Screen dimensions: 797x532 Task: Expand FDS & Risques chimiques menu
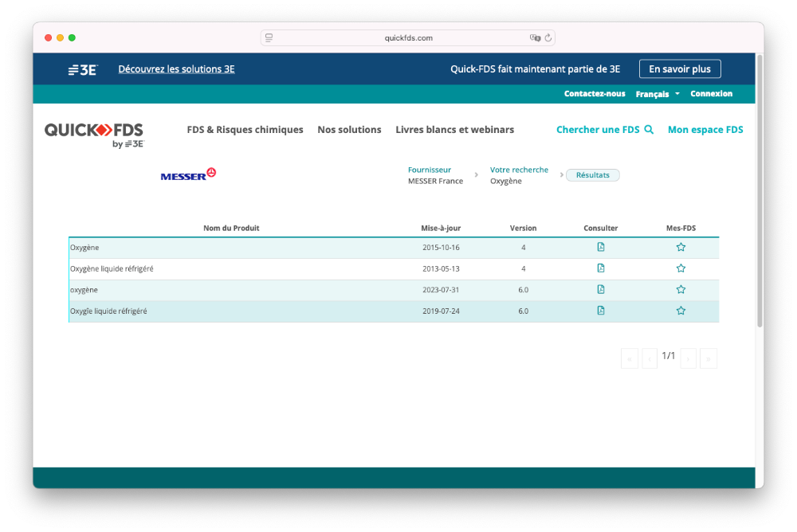[245, 130]
